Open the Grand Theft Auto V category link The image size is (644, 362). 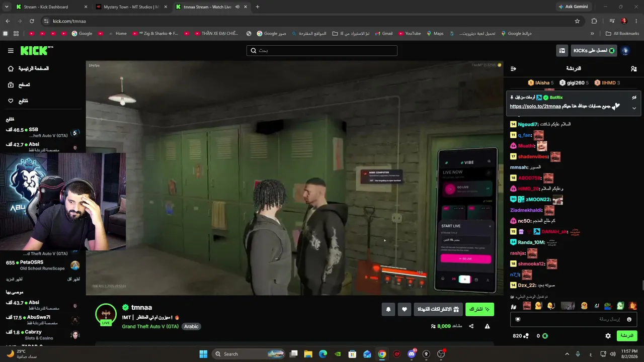pos(150,326)
